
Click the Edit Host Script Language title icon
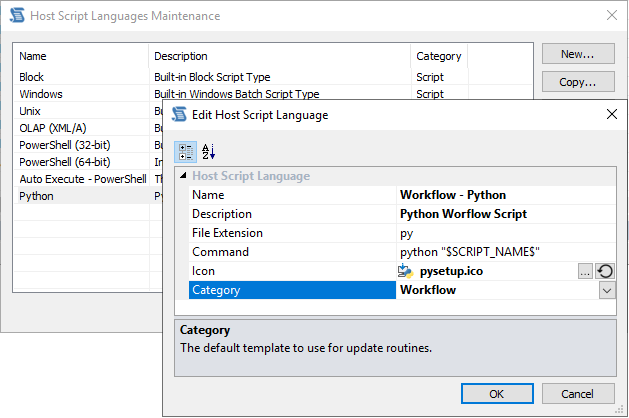tap(180, 114)
